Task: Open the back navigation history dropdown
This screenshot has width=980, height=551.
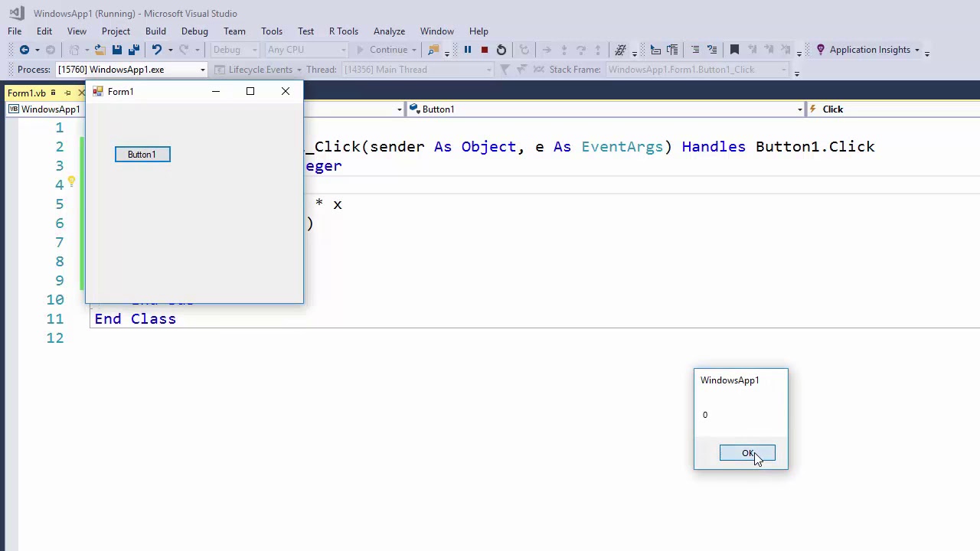Action: [37, 50]
